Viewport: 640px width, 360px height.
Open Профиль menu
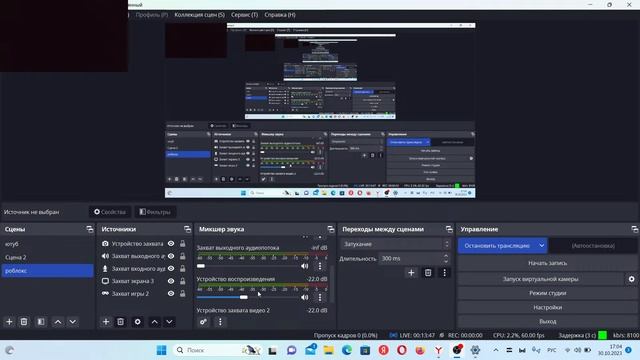(x=152, y=15)
